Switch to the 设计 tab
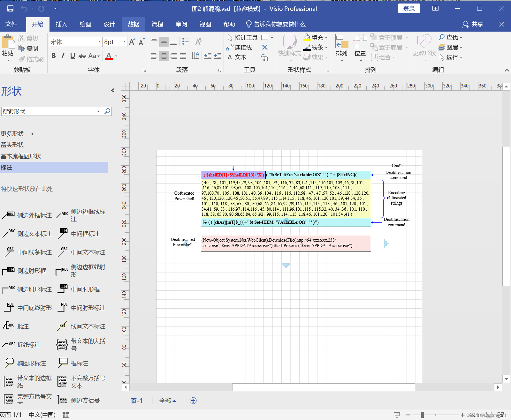The height and width of the screenshot is (420, 511). tap(109, 24)
